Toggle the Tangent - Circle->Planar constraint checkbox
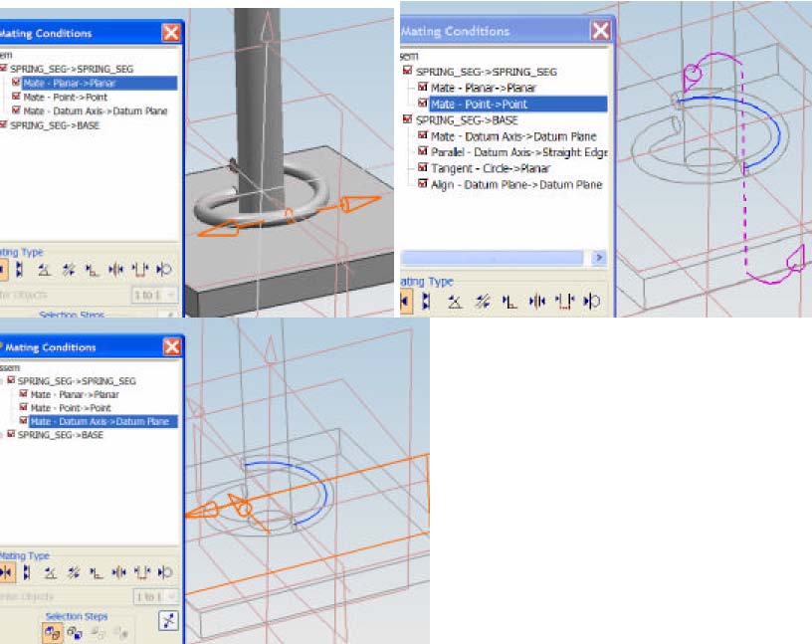The height and width of the screenshot is (644, 812). (423, 168)
